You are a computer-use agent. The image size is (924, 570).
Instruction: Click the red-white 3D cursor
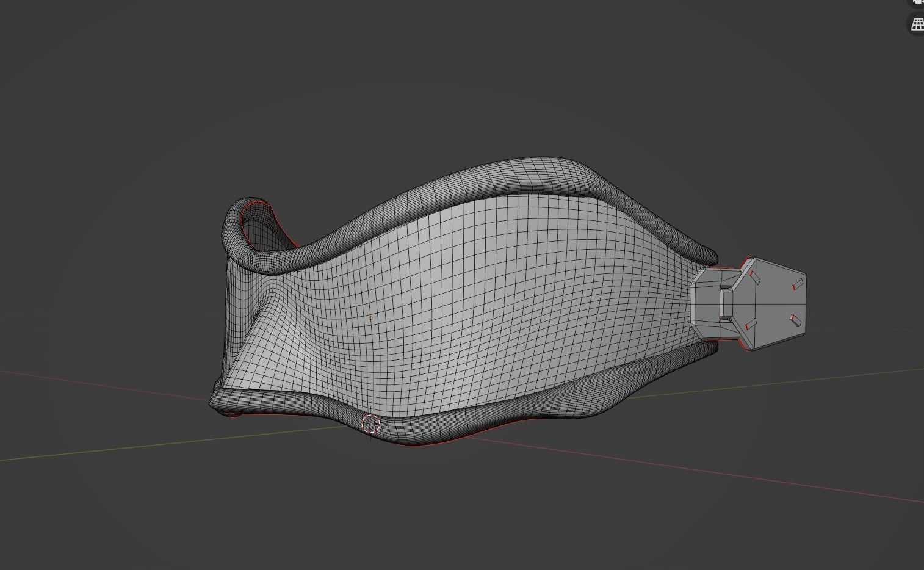[370, 424]
